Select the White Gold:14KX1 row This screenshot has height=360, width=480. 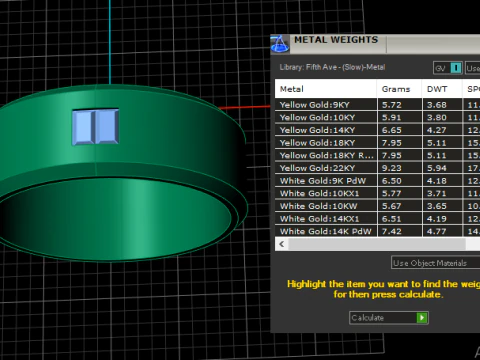pyautogui.click(x=377, y=219)
